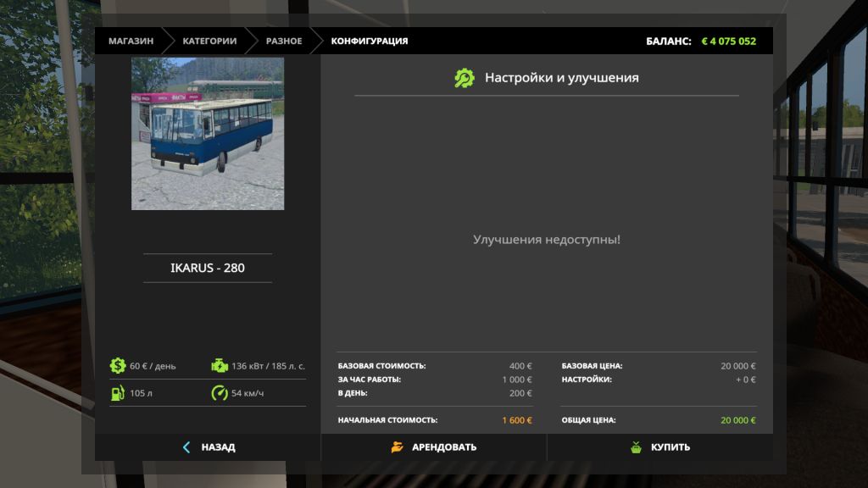Image resolution: width=868 pixels, height=488 pixels.
Task: Click the Ikarus bus preview image
Action: coord(208,134)
